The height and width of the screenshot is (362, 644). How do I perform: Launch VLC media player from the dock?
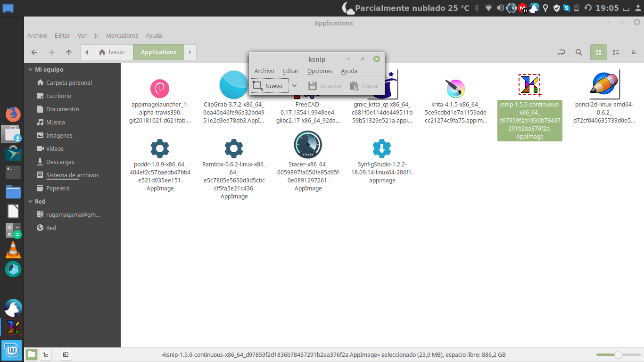(13, 249)
